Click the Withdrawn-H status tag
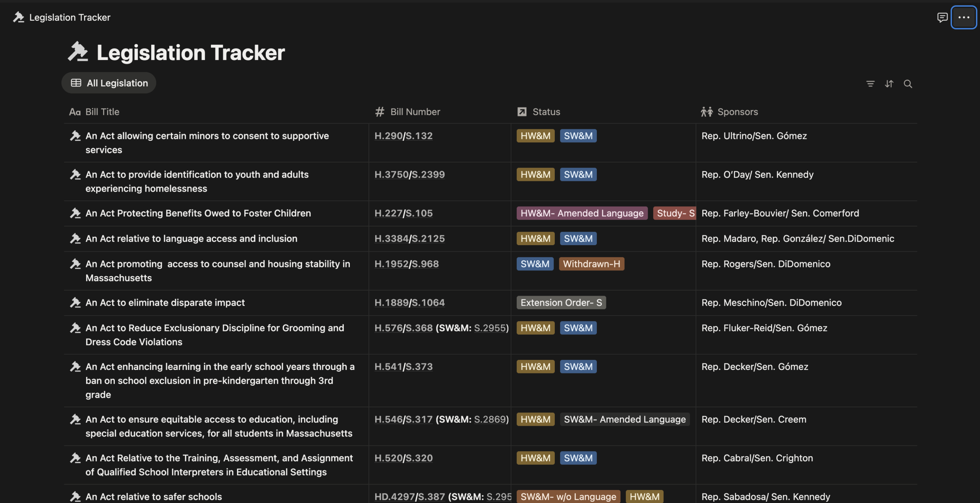This screenshot has width=980, height=503. (x=591, y=264)
